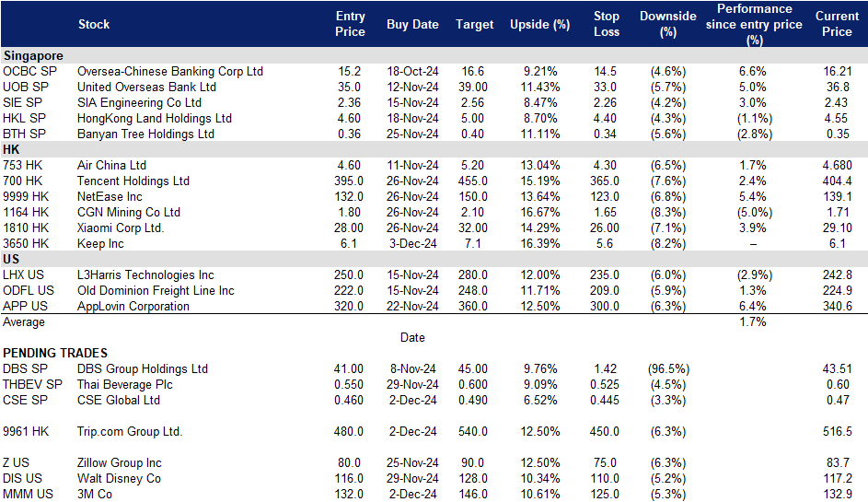Select Tencent target price '455.0'
This screenshot has height=502, width=868.
pyautogui.click(x=473, y=181)
